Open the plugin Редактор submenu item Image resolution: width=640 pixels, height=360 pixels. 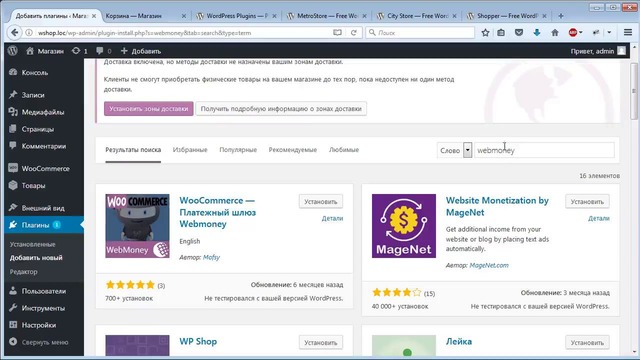pos(23,272)
